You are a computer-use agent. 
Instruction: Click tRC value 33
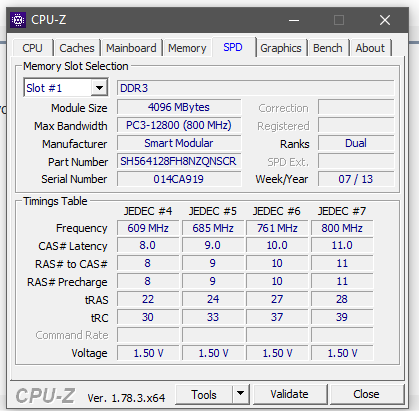[213, 317]
